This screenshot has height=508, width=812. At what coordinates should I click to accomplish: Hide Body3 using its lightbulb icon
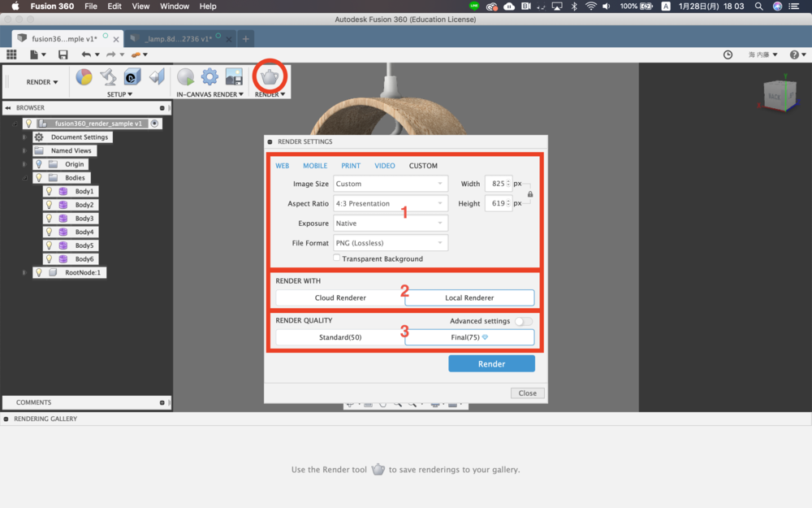pyautogui.click(x=49, y=219)
